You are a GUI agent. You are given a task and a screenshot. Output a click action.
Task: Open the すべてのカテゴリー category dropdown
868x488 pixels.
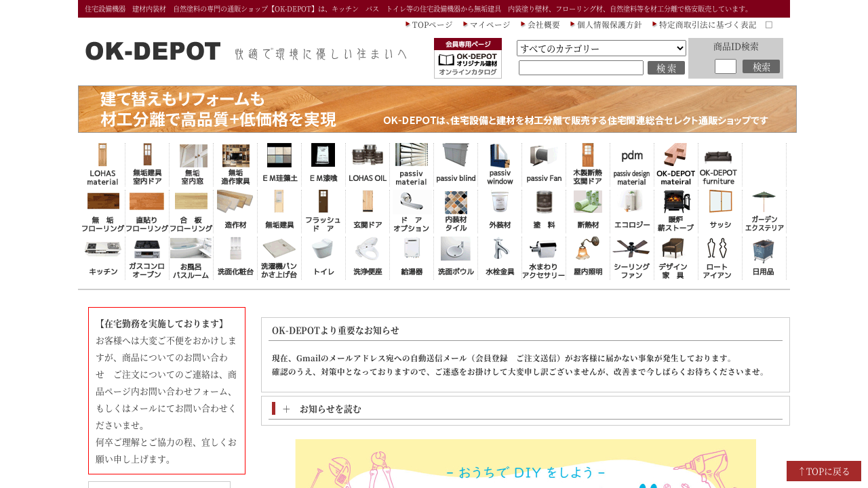[601, 48]
